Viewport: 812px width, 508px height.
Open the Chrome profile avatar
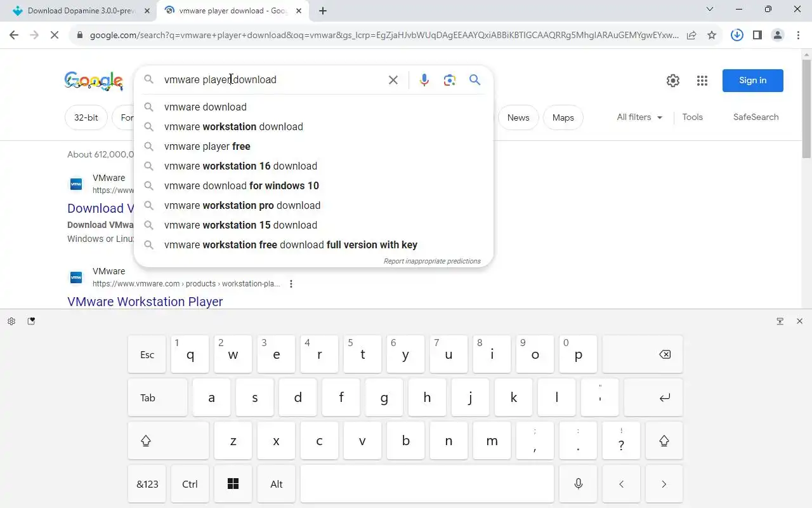[x=778, y=35]
